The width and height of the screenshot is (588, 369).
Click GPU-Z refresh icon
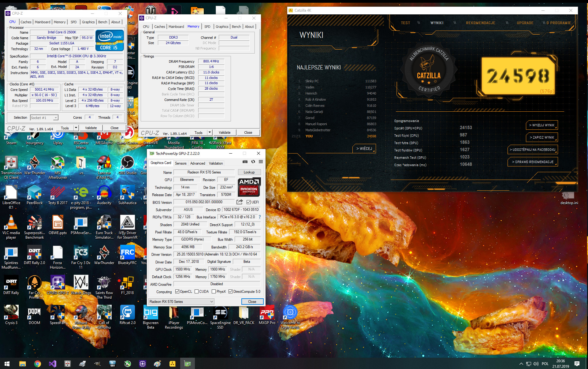[253, 162]
